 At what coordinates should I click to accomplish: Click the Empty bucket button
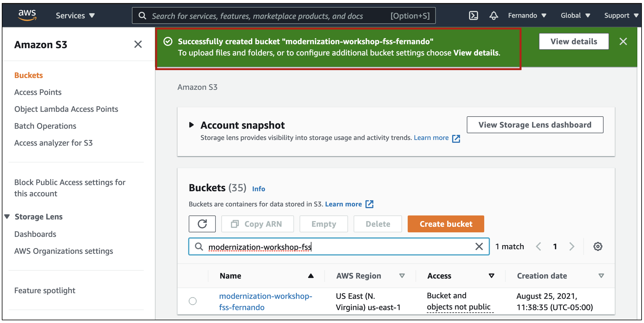(324, 224)
